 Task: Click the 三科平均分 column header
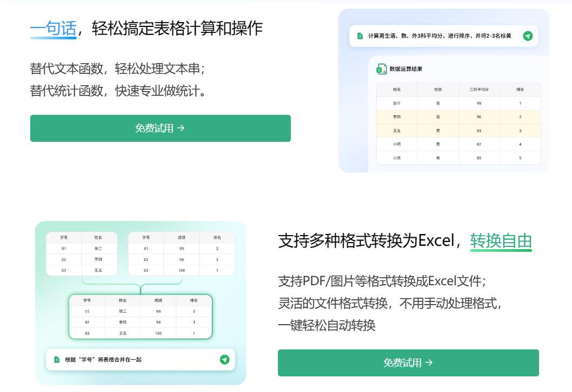(x=479, y=90)
